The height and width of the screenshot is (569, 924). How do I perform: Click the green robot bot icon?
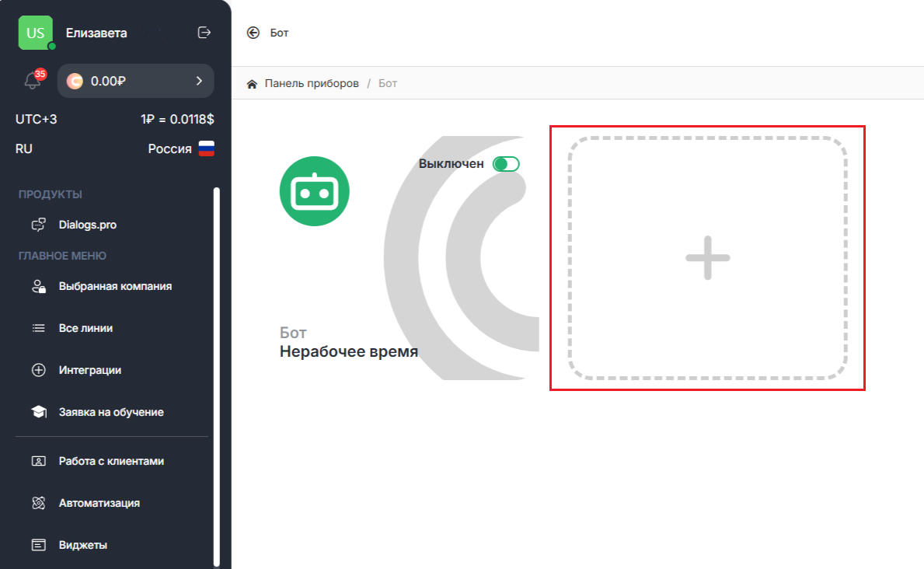pyautogui.click(x=314, y=191)
